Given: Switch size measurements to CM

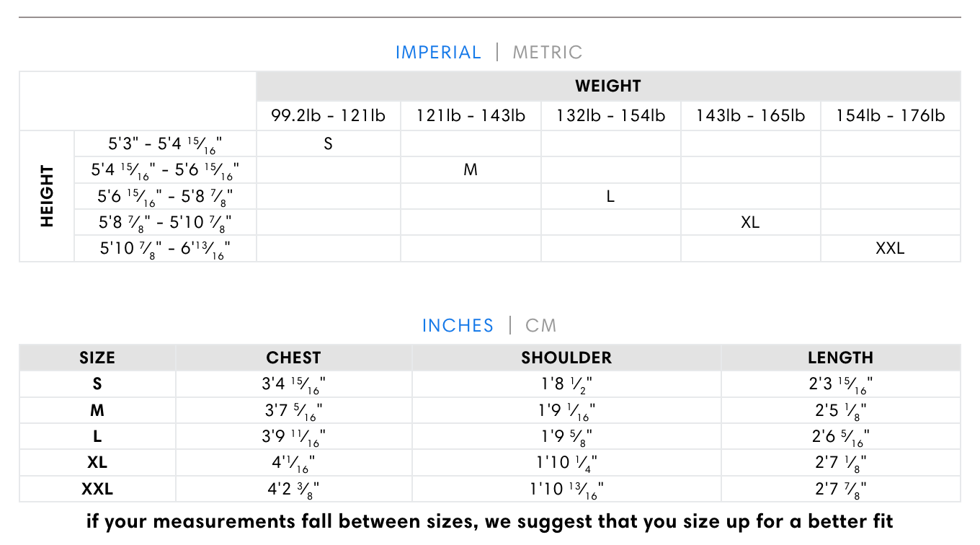Looking at the screenshot, I should point(541,325).
